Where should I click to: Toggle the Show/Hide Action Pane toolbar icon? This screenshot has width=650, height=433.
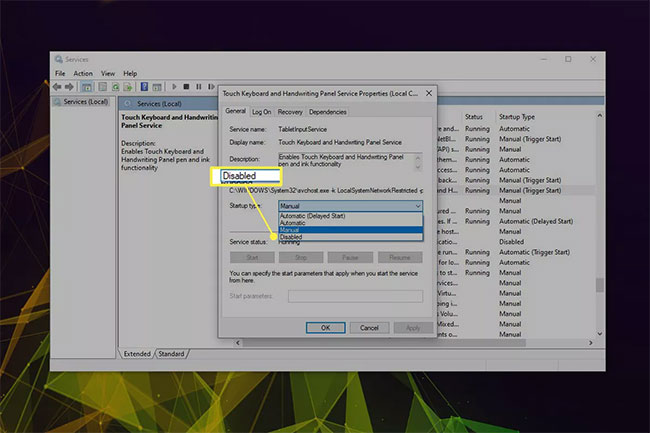click(x=157, y=87)
